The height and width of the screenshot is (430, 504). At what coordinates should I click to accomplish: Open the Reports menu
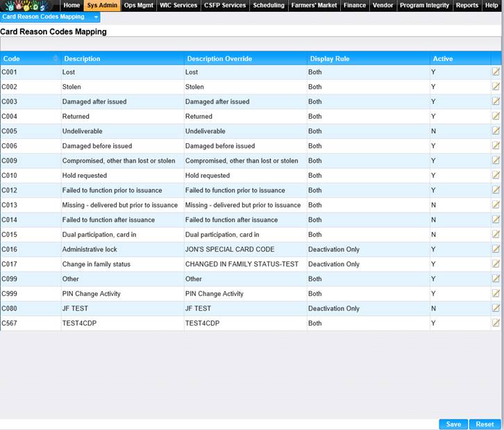[467, 6]
